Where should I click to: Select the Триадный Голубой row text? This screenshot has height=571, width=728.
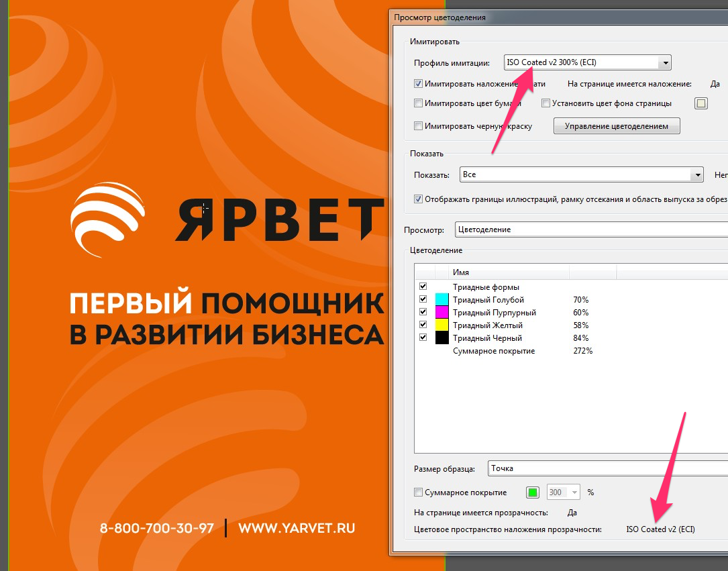488,300
